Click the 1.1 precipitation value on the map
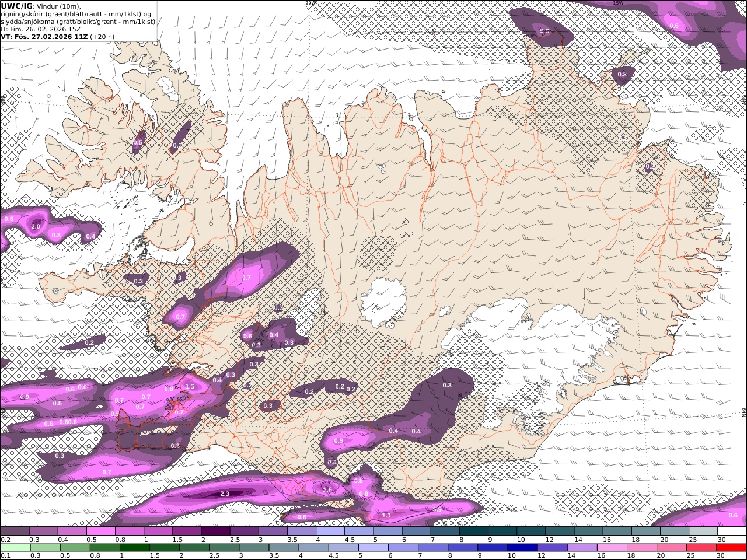Screen dimensions: 747x560 pyautogui.click(x=386, y=515)
